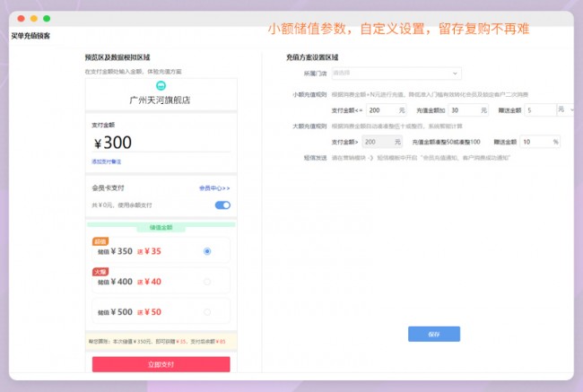The width and height of the screenshot is (583, 392).
Task: Click the ¥300 payment amount field
Action: click(161, 143)
